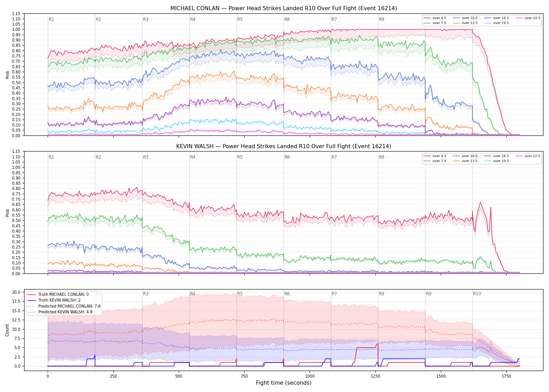549x392 pixels.
Task: Click the Count axis tick label 17.5
Action: tap(16, 302)
